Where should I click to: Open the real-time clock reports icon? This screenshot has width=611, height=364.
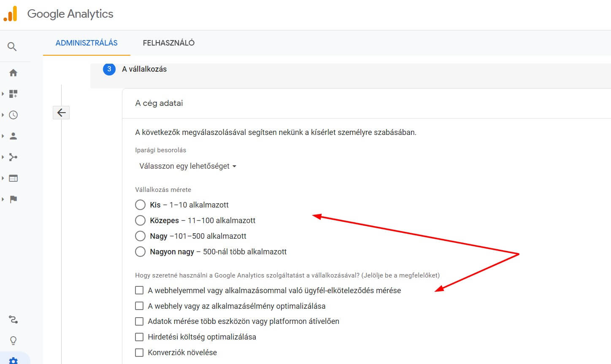coord(14,115)
